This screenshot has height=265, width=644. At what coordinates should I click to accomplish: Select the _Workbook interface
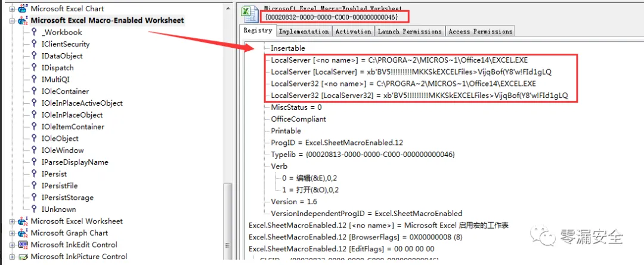[61, 32]
